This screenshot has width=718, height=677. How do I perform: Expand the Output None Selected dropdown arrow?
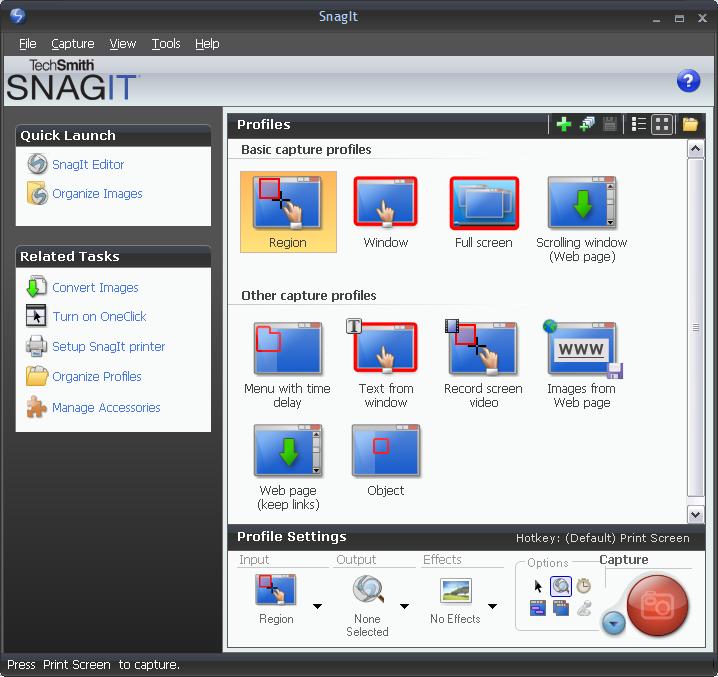pos(404,606)
